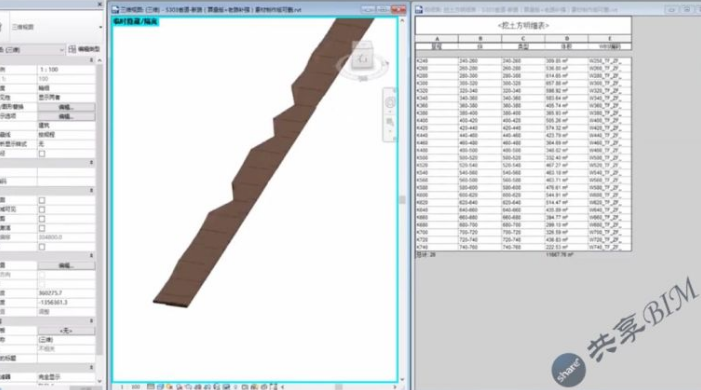The width and height of the screenshot is (701, 390).
Task: Select column header A in the schedule
Action: coord(437,39)
